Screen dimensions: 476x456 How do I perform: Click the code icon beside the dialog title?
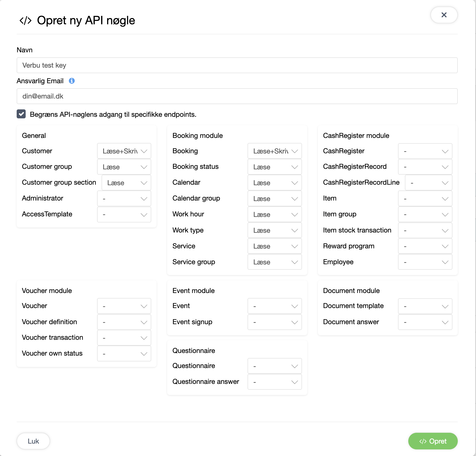click(x=26, y=21)
